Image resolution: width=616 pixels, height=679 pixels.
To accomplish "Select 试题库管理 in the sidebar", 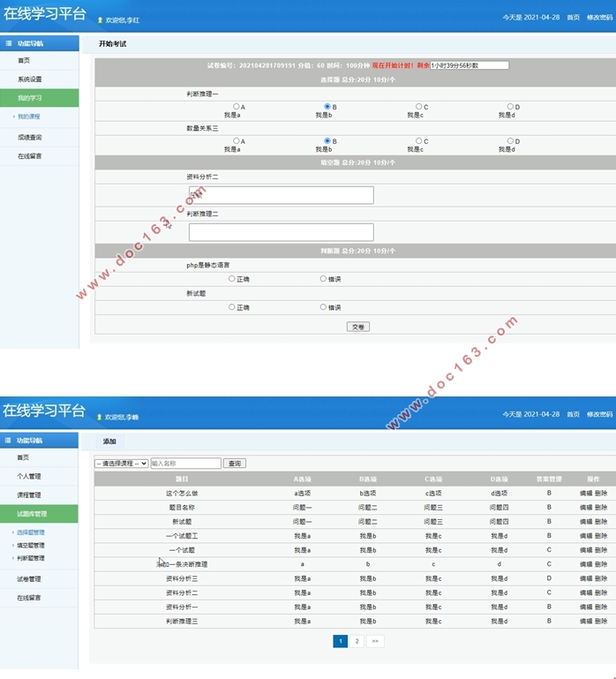I will point(39,514).
